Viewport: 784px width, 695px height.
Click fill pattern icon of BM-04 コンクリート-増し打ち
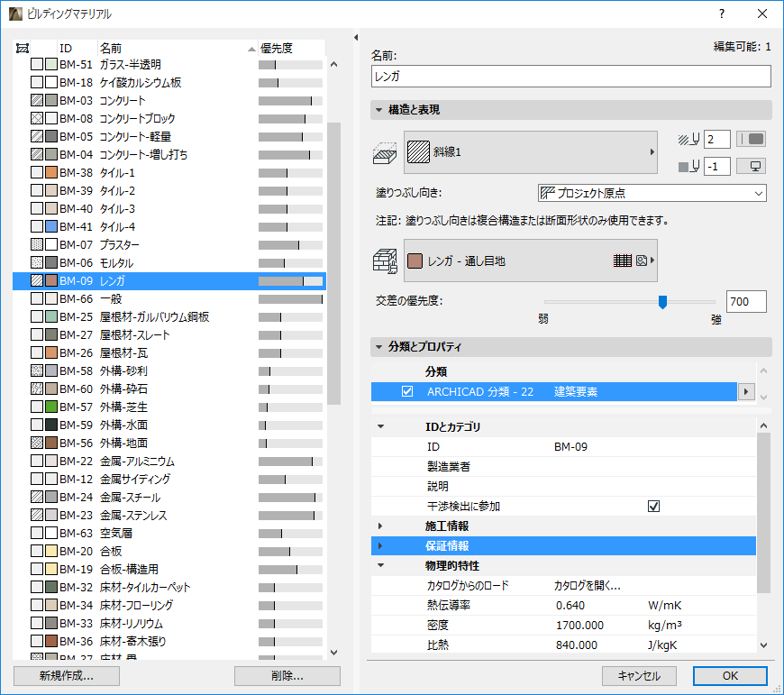(37, 154)
